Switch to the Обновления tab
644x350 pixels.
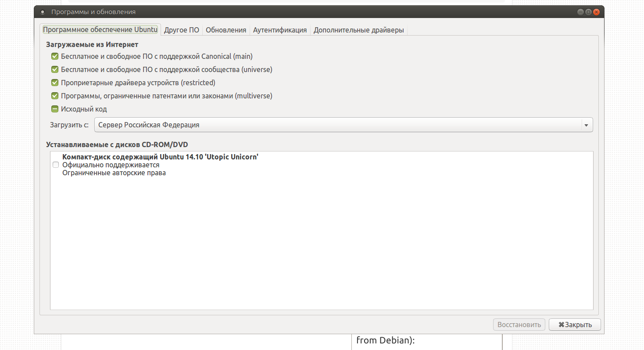tap(226, 30)
